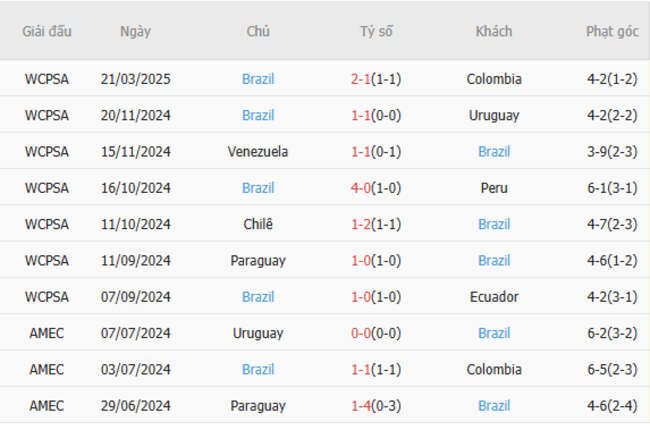Click the 1-4 score in Paraguay match
This screenshot has width=650, height=430.
(x=360, y=406)
